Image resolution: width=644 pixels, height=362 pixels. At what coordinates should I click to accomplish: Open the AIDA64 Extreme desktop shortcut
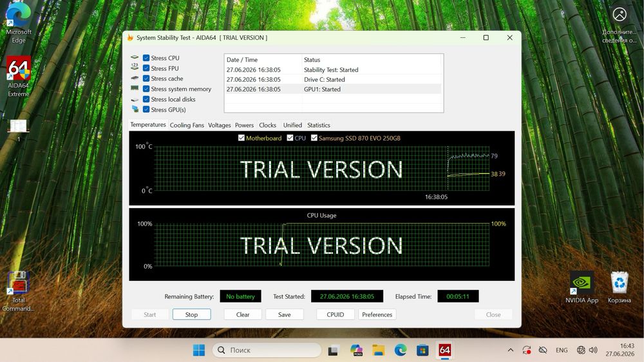[x=19, y=77]
